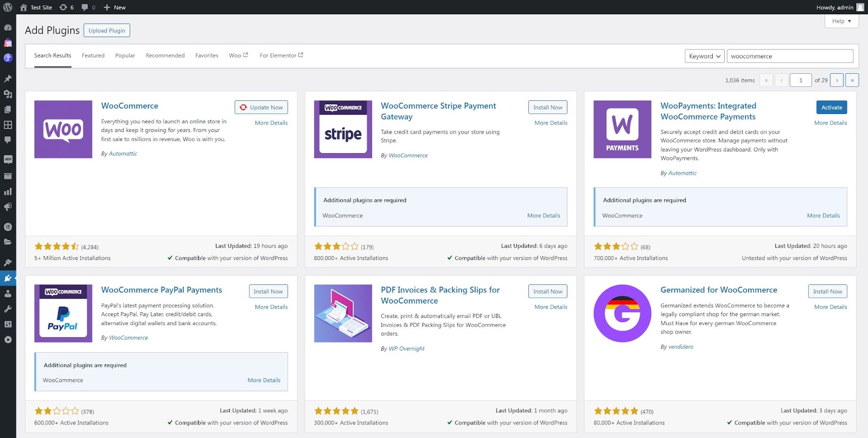Click the Germanized G logo thumbnail
This screenshot has width=868, height=438.
point(622,313)
